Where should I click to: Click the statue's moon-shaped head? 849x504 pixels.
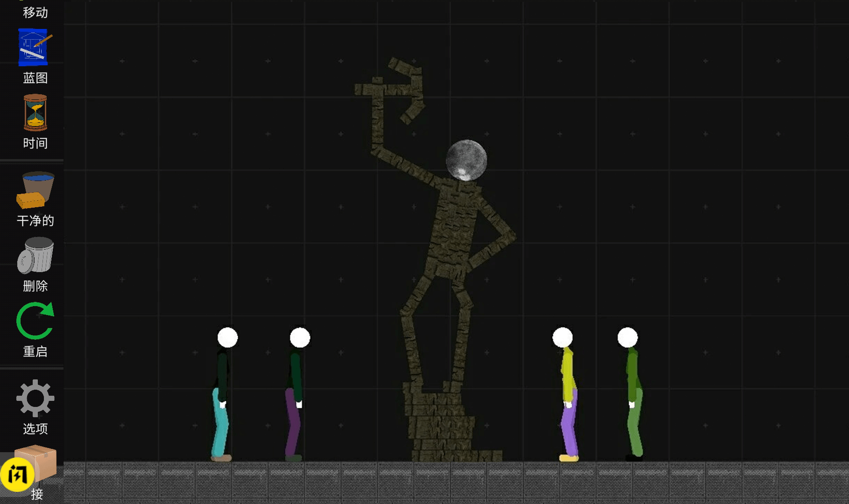(x=466, y=160)
